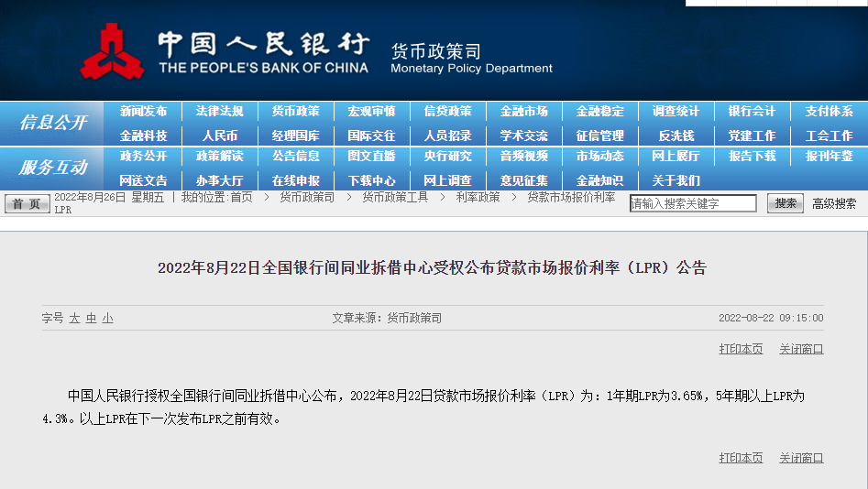Image resolution: width=868 pixels, height=489 pixels.
Task: Navigate to 在线申报
Action: [x=296, y=180]
